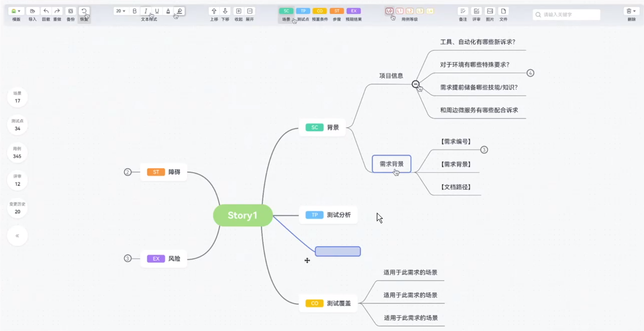Screen dimensions: 644x331
Task: Pick the text highlight color tool
Action: click(179, 11)
